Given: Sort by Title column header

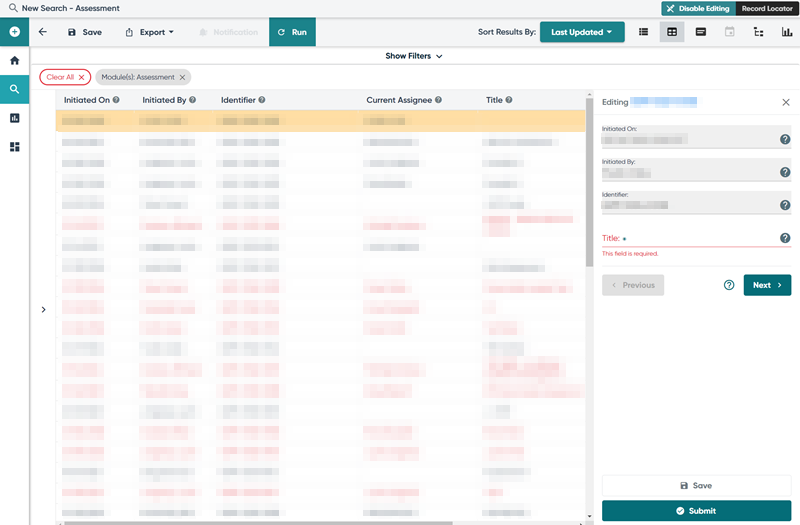Looking at the screenshot, I should pyautogui.click(x=494, y=100).
